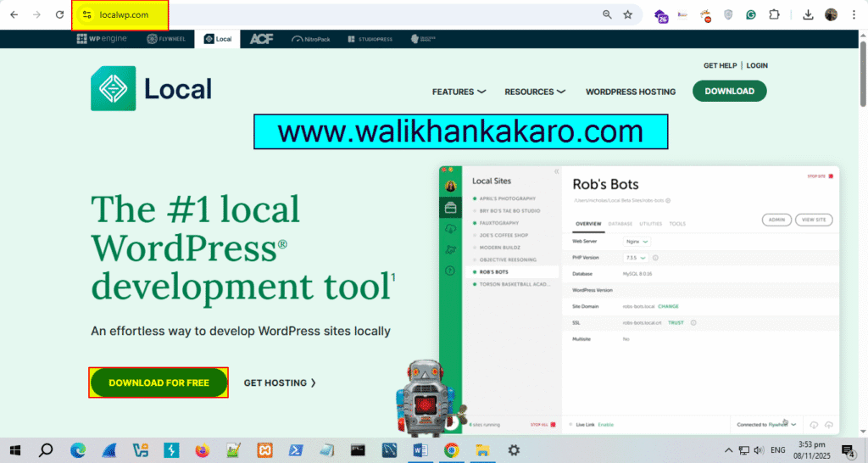868x463 pixels.
Task: Go back to the previous page
Action: tap(14, 15)
